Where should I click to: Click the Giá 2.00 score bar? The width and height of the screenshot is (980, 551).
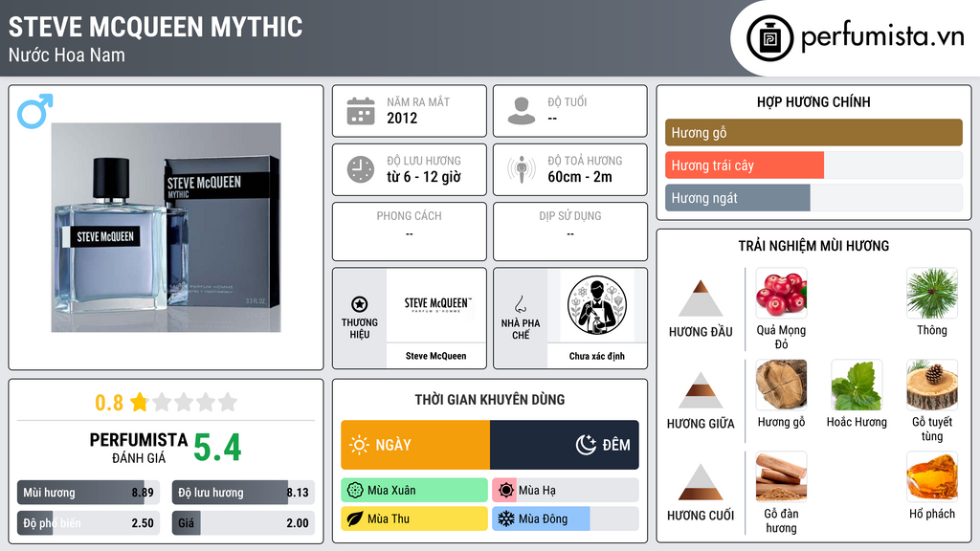pyautogui.click(x=243, y=523)
